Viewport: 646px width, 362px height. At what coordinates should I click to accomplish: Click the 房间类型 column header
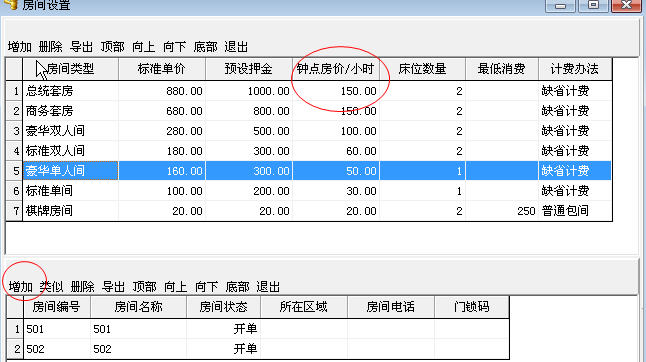(70, 69)
